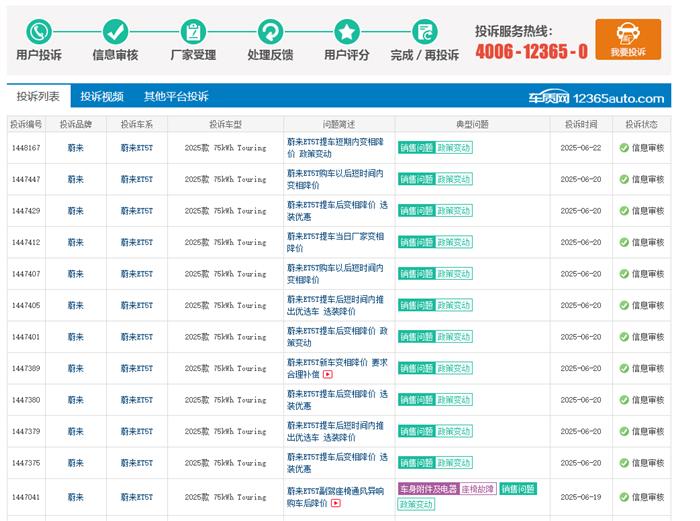Click status check icon for complaint 1447375
Screen dimensions: 700x521
coord(624,463)
